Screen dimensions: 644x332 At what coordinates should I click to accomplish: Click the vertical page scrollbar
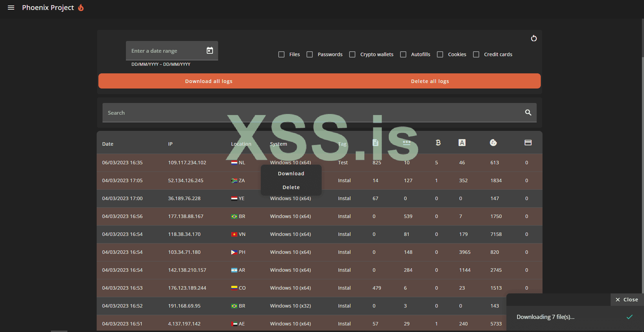(x=642, y=38)
